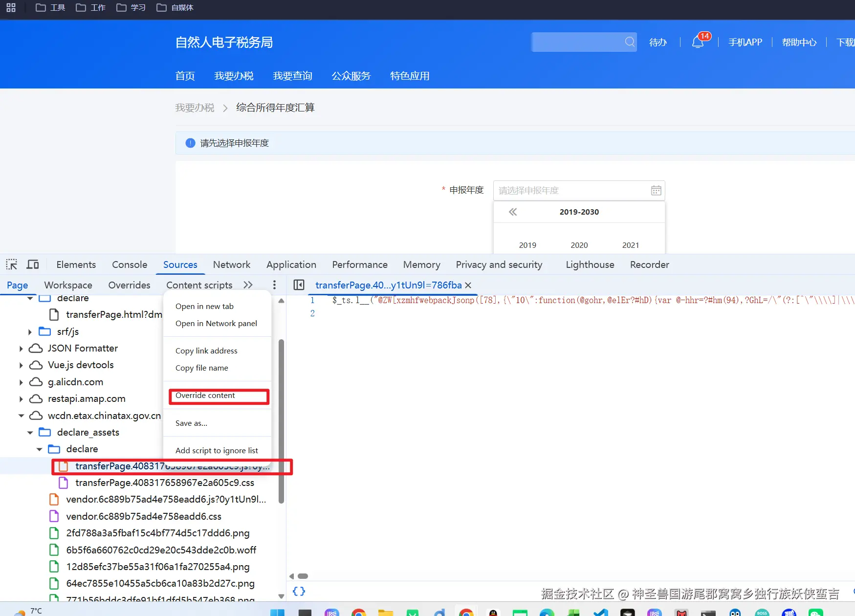Image resolution: width=855 pixels, height=616 pixels.
Task: Switch to the Network panel tab
Action: pyautogui.click(x=232, y=264)
